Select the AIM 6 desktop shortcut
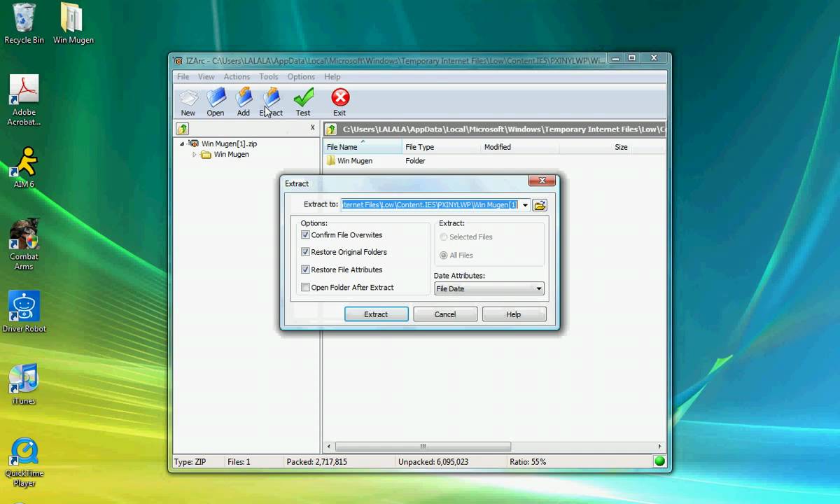The image size is (840, 504). (24, 167)
